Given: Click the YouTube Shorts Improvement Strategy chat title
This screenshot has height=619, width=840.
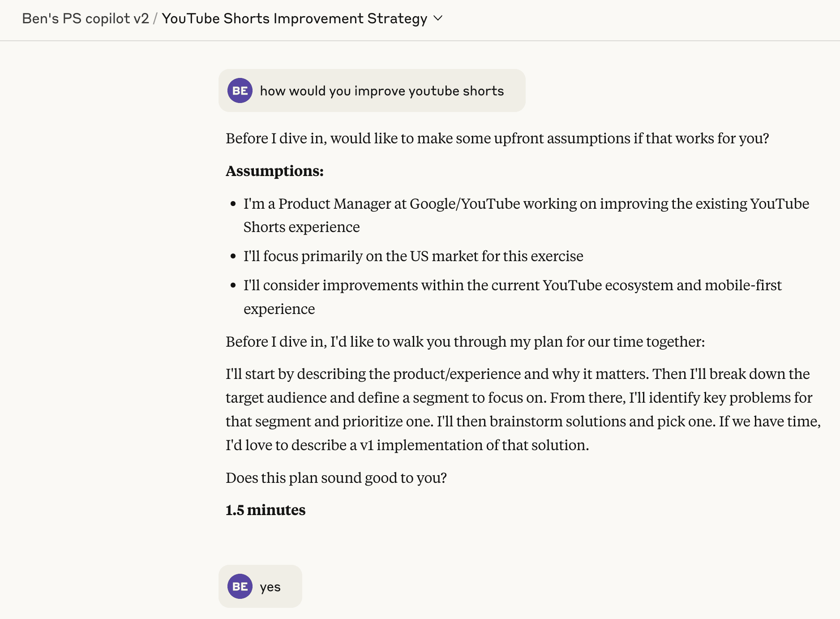Looking at the screenshot, I should point(294,18).
